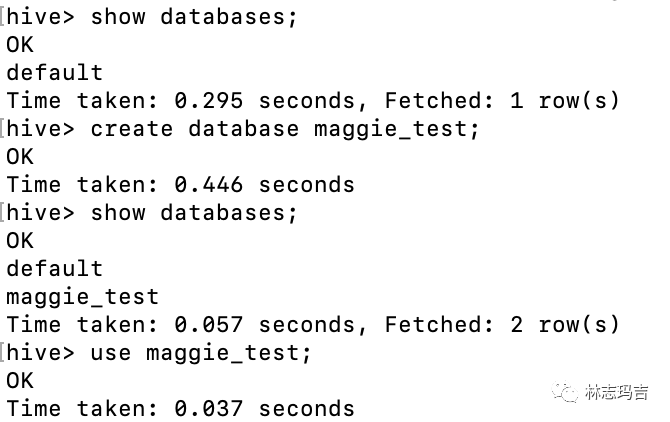Viewport: 670px width, 422px height.
Task: Click 'default' under the first show databases
Action: point(54,73)
